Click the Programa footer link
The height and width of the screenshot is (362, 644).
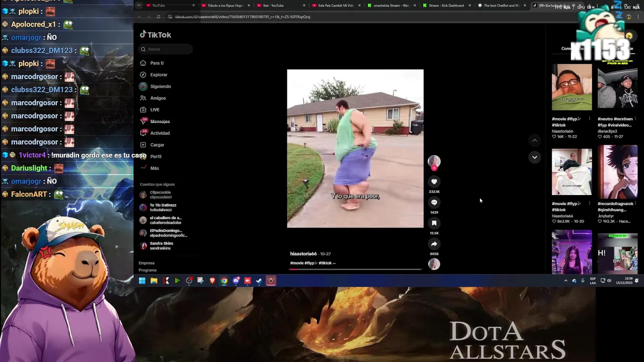(148, 270)
